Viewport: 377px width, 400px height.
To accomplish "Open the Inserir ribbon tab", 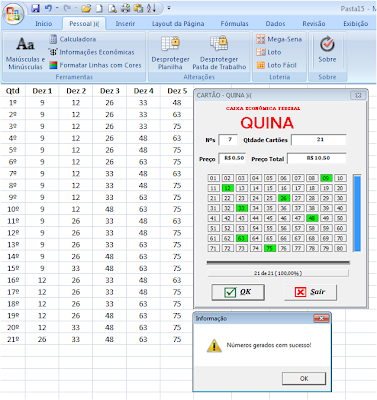I will [x=125, y=24].
